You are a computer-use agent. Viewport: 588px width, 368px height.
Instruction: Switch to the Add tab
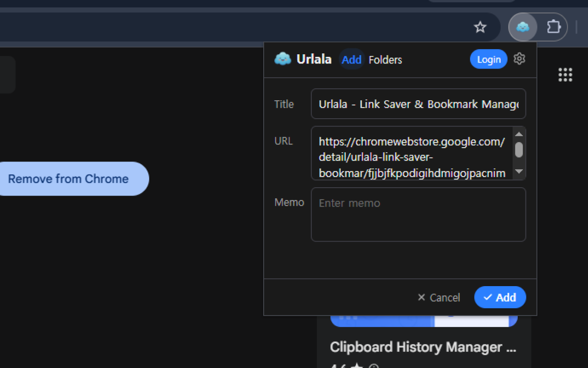coord(351,59)
